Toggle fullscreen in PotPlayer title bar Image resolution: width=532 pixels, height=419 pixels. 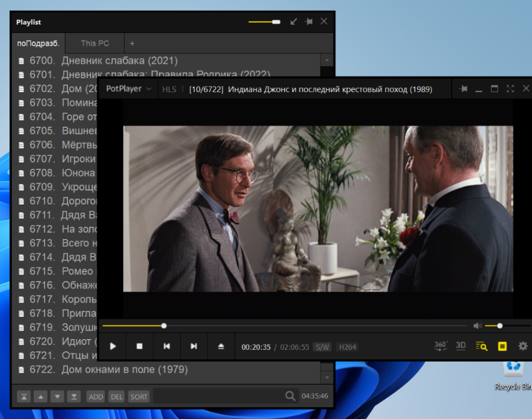[x=510, y=89]
